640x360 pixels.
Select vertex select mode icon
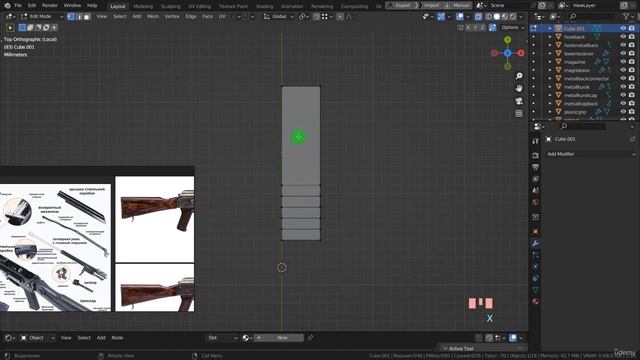pyautogui.click(x=71, y=17)
